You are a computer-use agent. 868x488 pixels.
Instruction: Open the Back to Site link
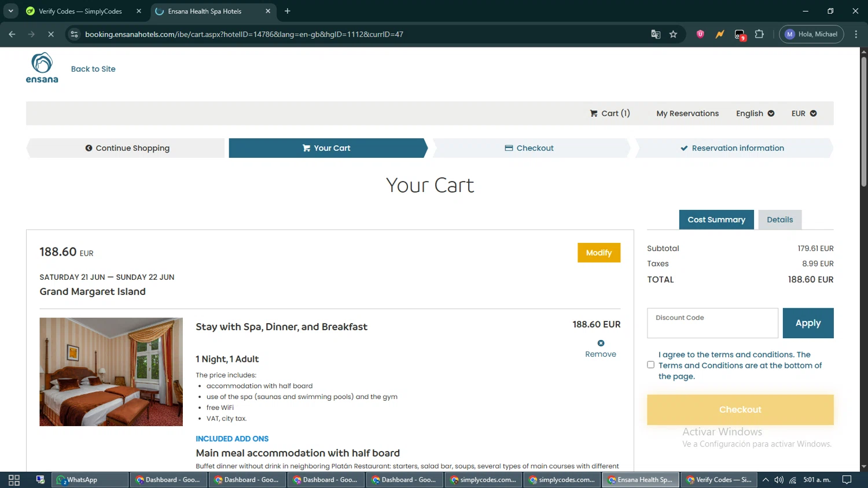pos(93,69)
